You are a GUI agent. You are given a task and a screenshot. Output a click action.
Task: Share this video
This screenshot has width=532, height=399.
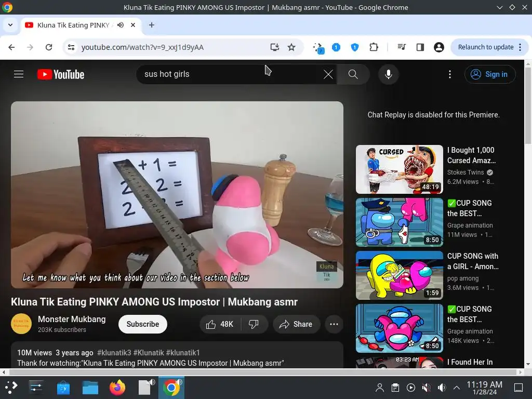[296, 324]
